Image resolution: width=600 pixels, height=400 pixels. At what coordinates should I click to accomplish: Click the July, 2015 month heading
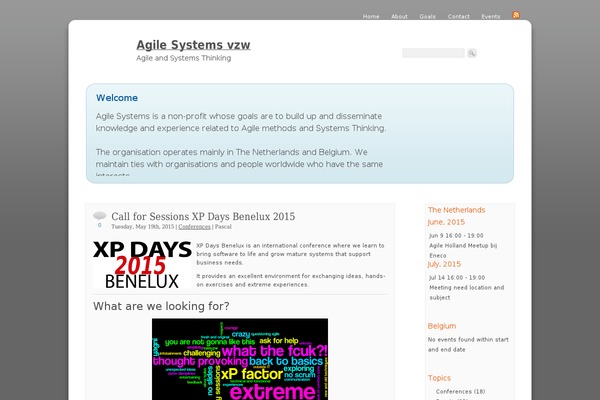(x=444, y=264)
